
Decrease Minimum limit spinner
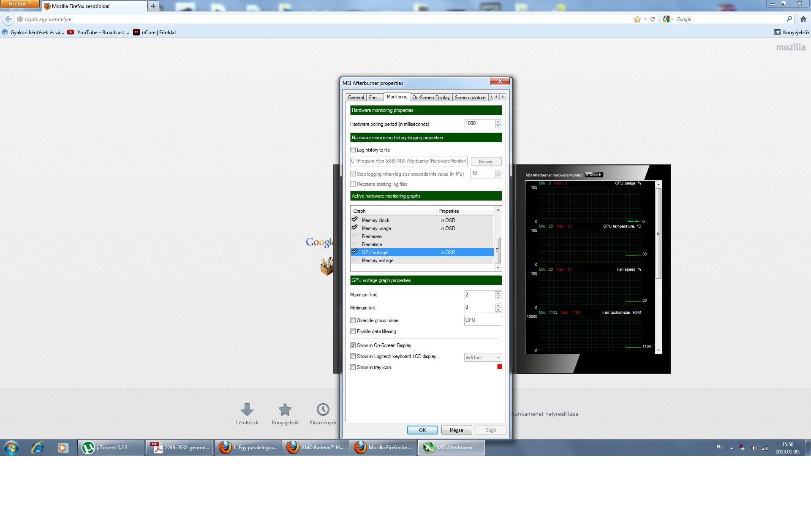click(498, 310)
